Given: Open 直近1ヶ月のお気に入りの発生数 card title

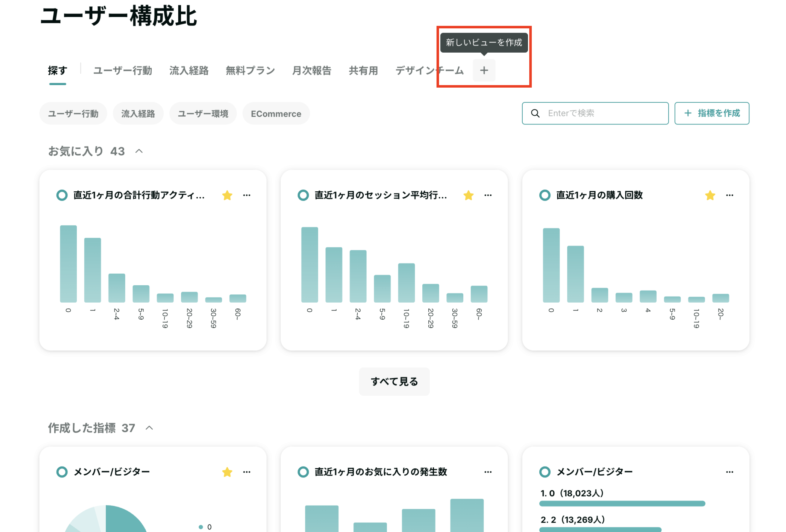Looking at the screenshot, I should point(381,472).
